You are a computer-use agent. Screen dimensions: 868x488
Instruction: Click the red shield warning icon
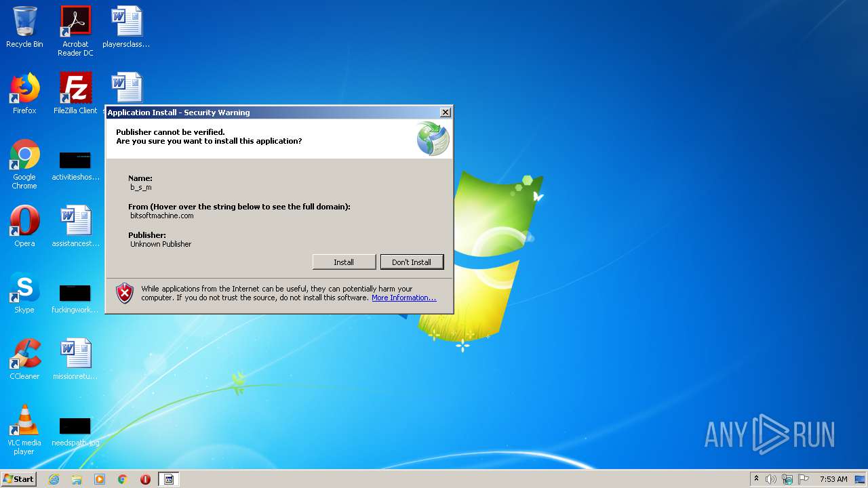pos(125,293)
